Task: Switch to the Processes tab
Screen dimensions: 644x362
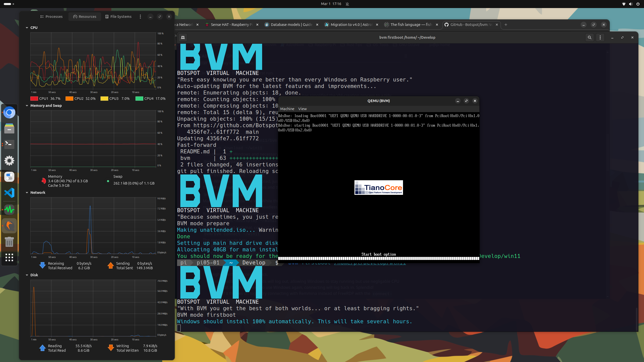Action: tap(51, 17)
